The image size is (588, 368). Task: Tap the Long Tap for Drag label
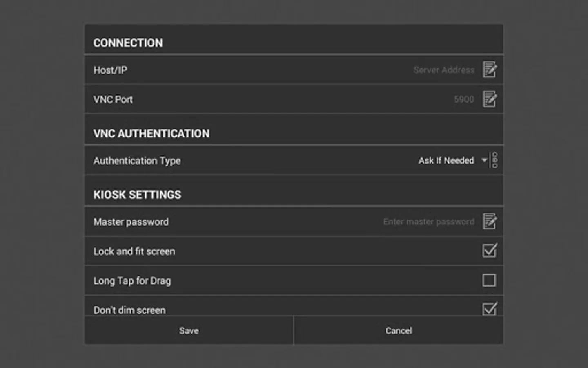(x=132, y=281)
